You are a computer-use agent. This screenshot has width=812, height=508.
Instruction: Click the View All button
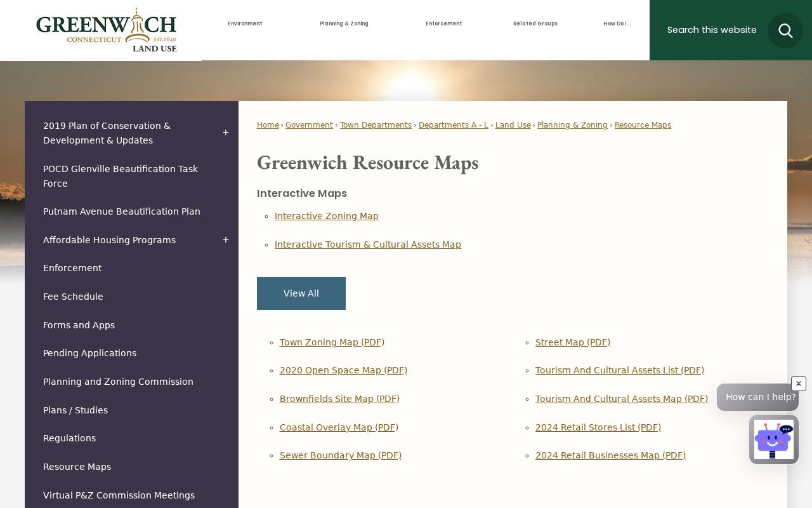pyautogui.click(x=301, y=293)
